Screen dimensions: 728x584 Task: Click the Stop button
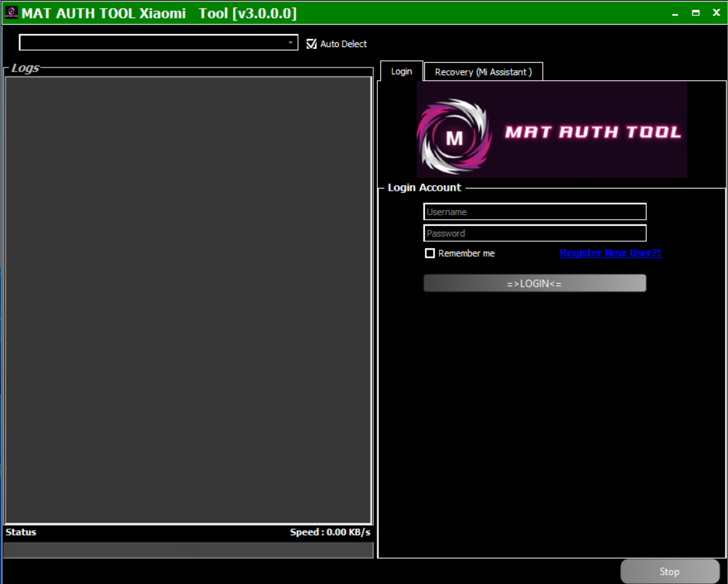(669, 571)
